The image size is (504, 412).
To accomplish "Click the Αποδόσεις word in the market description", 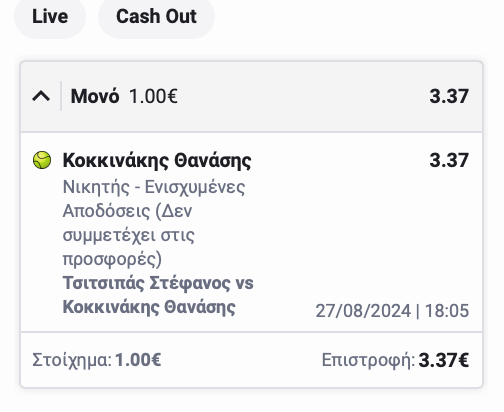I will coord(106,211).
